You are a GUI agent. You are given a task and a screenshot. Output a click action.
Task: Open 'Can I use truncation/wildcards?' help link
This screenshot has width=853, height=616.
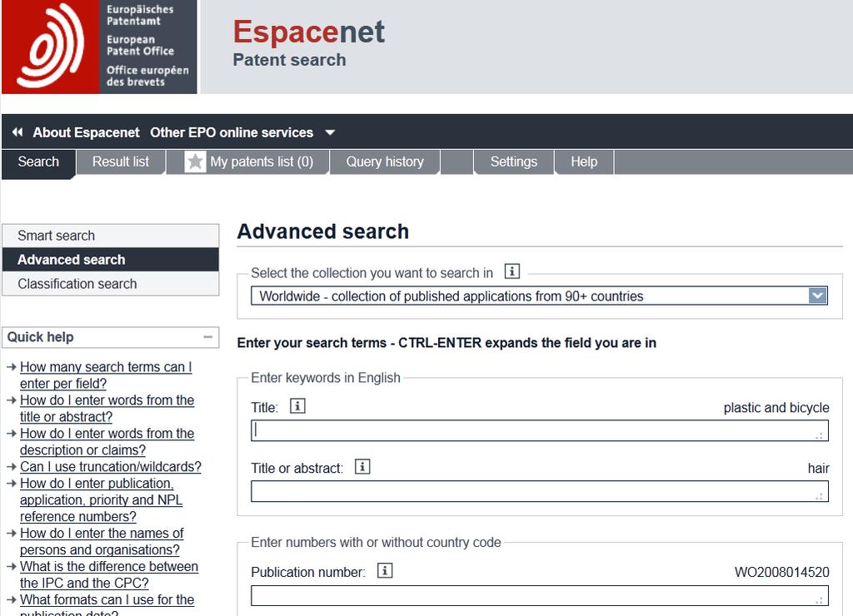(111, 466)
